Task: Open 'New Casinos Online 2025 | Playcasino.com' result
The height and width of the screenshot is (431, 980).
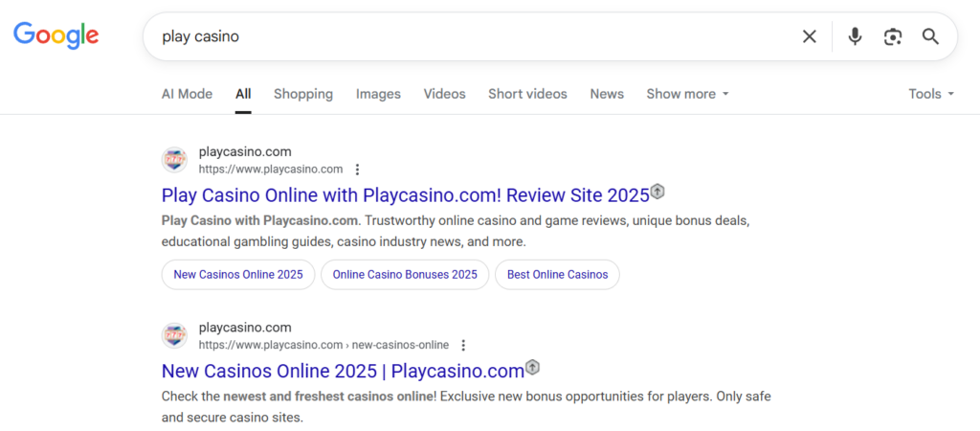Action: [x=343, y=371]
